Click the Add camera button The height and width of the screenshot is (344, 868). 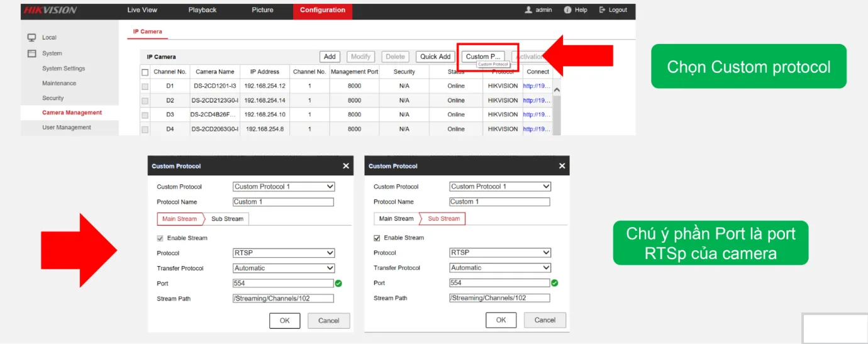click(x=330, y=57)
